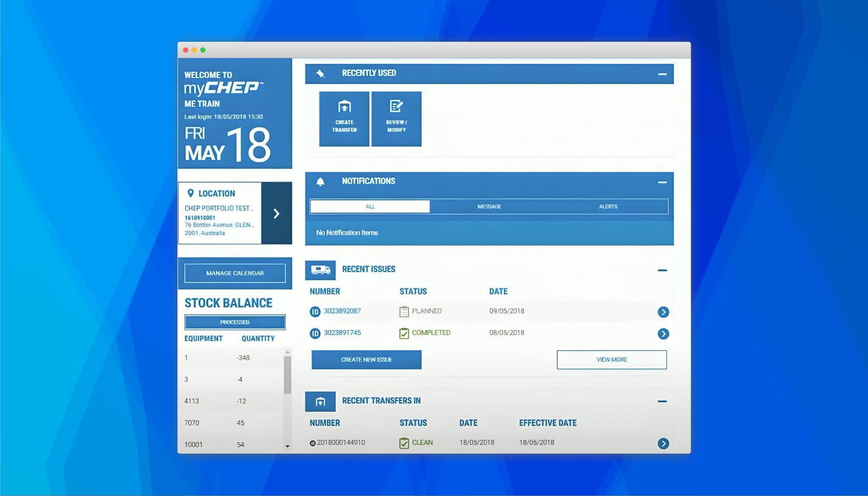Click the stock balance scrollbar thumb
The height and width of the screenshot is (496, 868).
click(x=288, y=375)
